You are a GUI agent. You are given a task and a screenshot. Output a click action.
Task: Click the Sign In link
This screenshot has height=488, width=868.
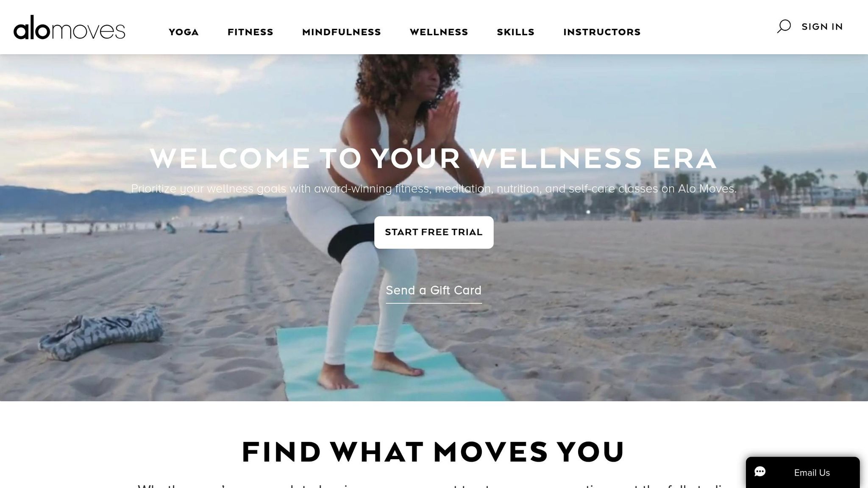coord(822,27)
